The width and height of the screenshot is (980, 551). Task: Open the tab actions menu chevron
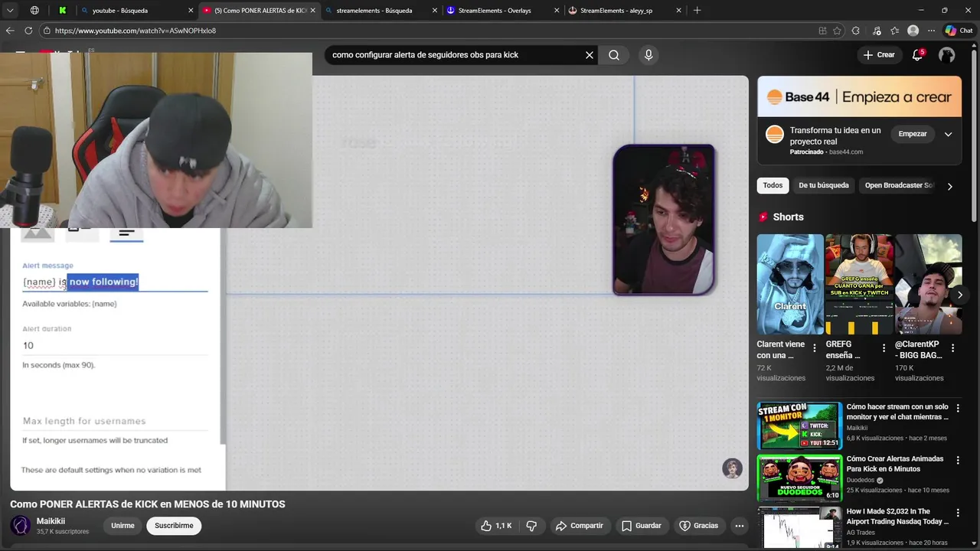pos(10,11)
